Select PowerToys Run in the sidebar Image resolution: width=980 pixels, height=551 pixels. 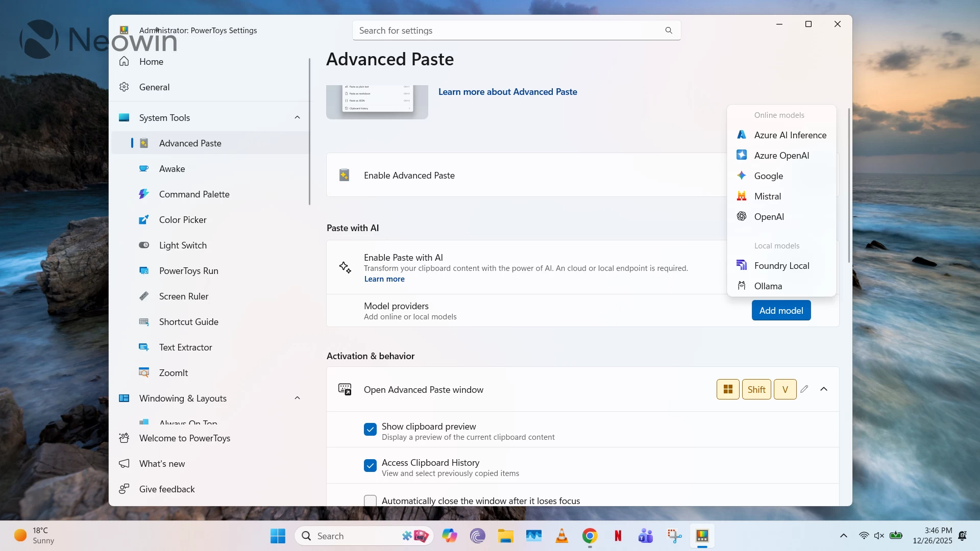tap(209, 271)
